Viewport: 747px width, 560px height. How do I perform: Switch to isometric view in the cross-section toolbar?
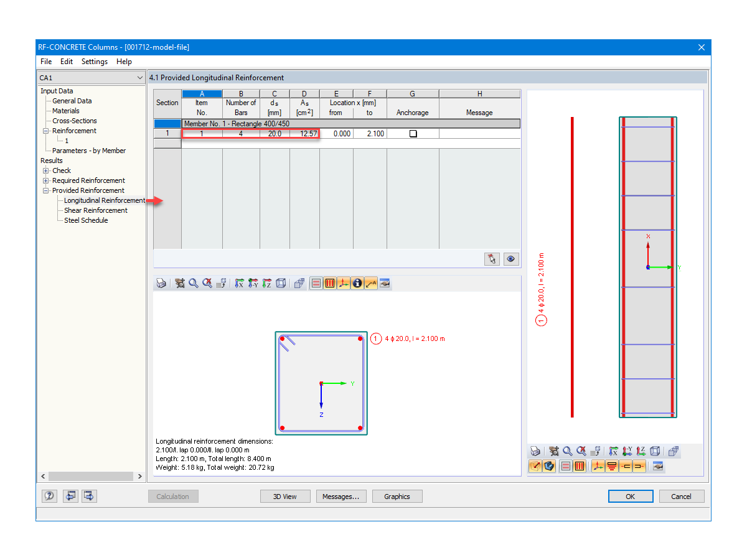click(x=281, y=283)
